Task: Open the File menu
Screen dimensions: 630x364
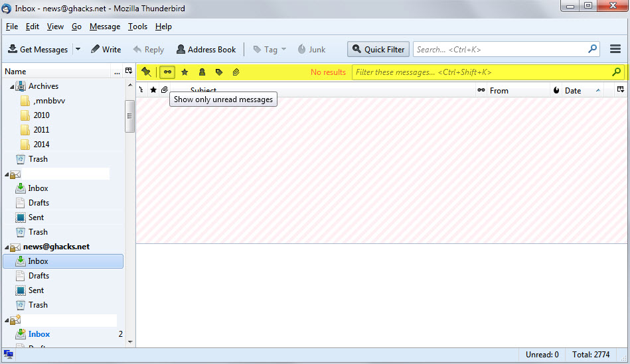Action: click(x=12, y=27)
